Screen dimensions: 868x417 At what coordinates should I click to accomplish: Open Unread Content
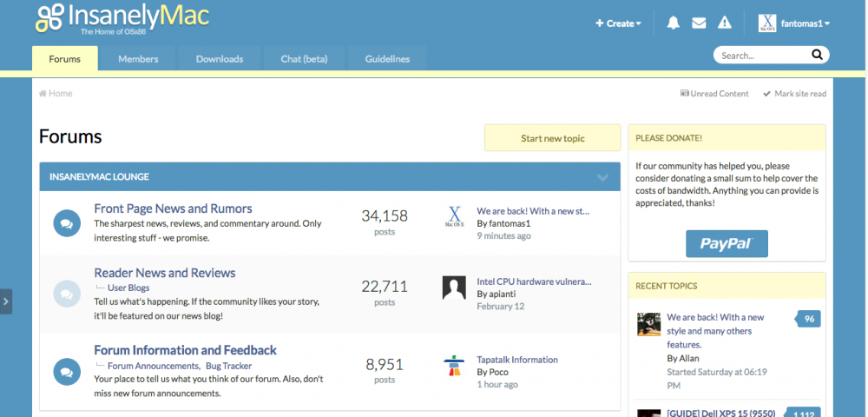point(714,94)
